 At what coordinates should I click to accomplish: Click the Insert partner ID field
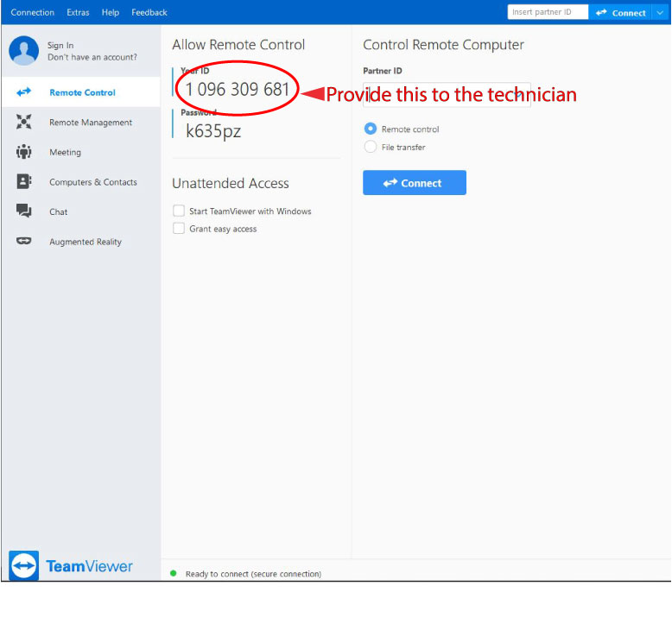pos(548,12)
